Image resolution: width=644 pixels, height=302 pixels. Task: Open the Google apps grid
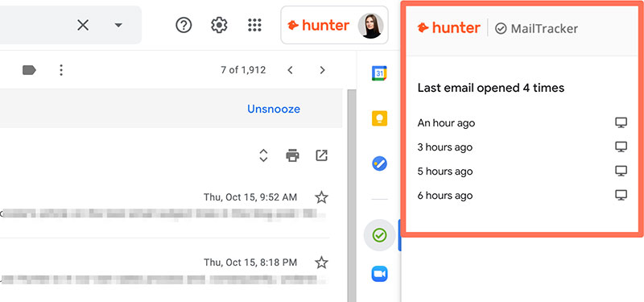coord(254,26)
